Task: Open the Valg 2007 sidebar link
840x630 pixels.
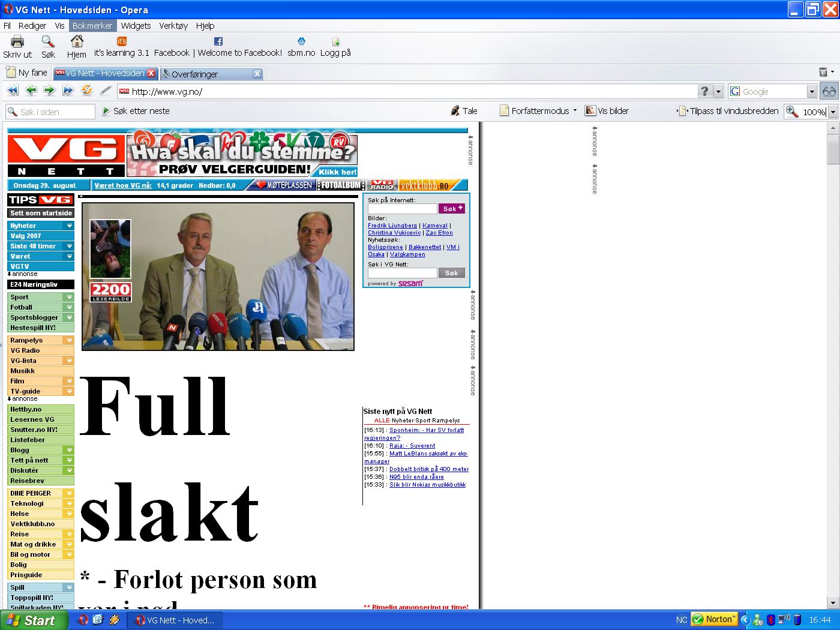Action: pyautogui.click(x=41, y=236)
